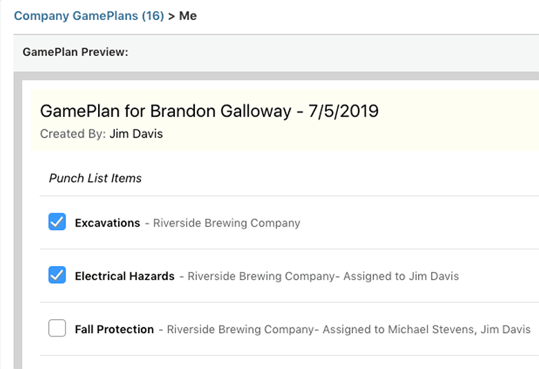The width and height of the screenshot is (539, 369).
Task: Uncheck the Electrical Hazards checkbox
Action: tap(57, 275)
